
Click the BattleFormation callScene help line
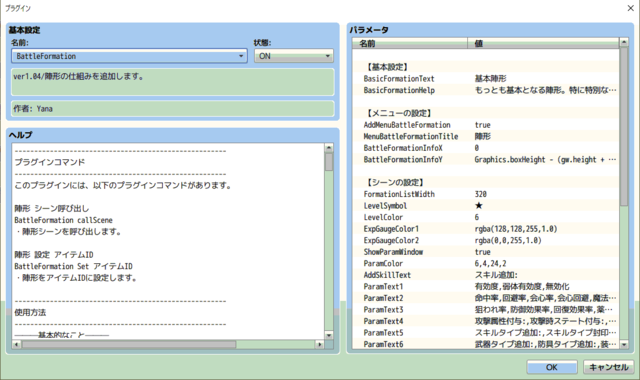point(63,220)
